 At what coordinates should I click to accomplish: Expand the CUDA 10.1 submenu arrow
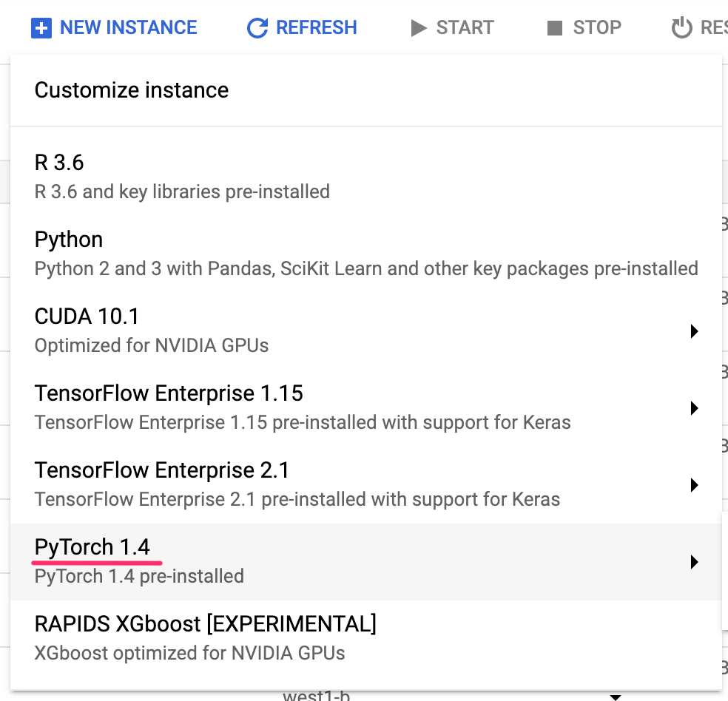click(x=694, y=331)
